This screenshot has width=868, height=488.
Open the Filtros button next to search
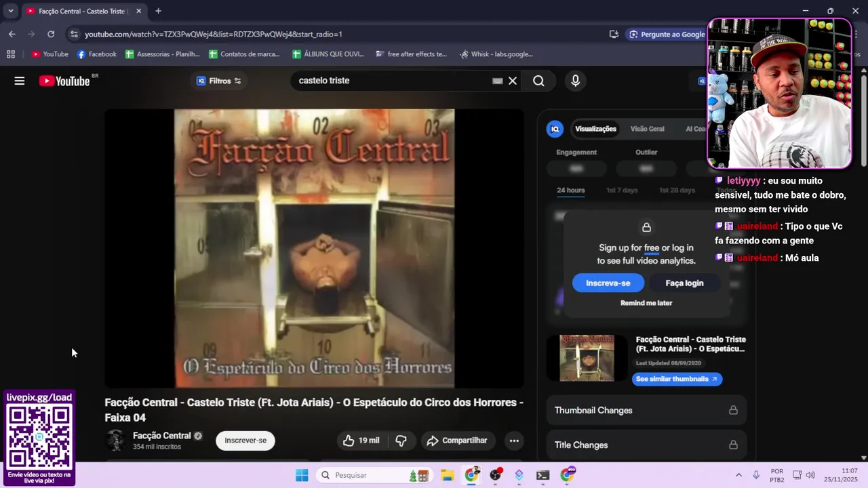(219, 81)
